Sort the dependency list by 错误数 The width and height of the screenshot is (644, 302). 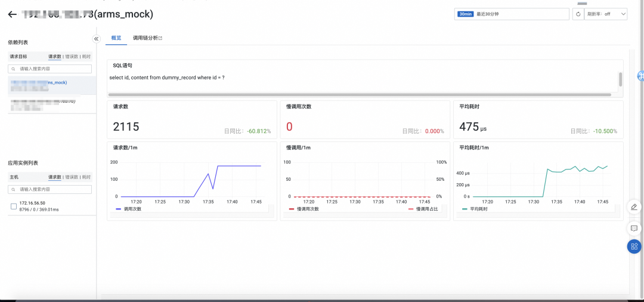tap(72, 57)
